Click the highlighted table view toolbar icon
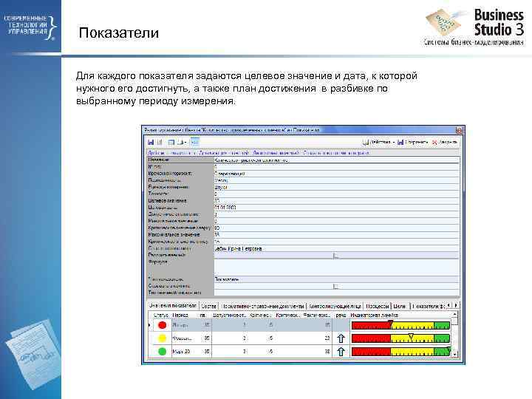 [194, 142]
